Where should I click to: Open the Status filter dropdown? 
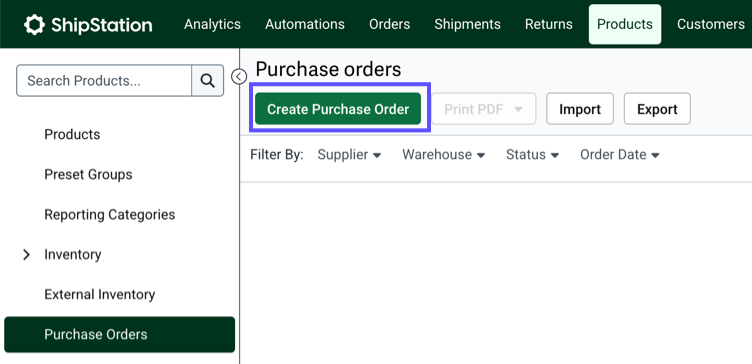click(532, 154)
